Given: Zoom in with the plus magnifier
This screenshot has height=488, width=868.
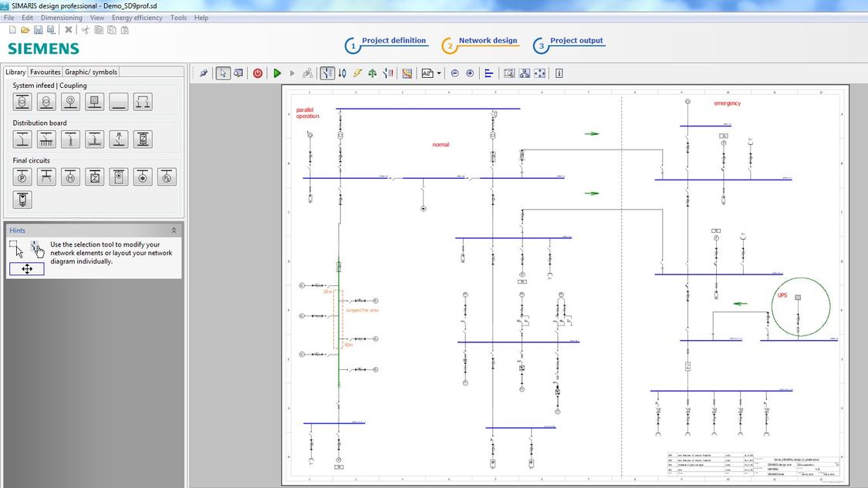Looking at the screenshot, I should click(x=470, y=73).
